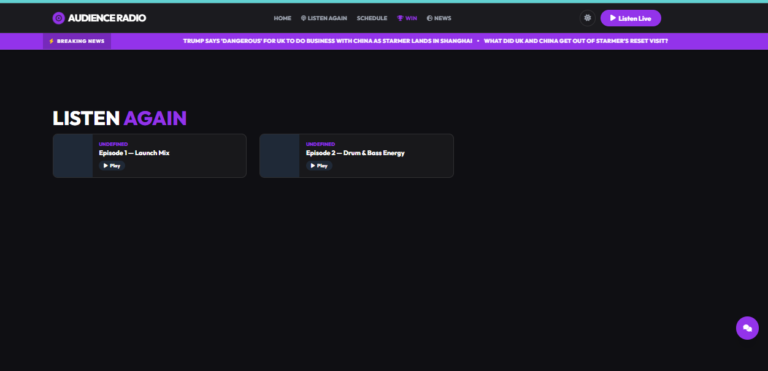Viewport: 768px width, 371px height.
Task: Select the Episode 1 — Launch Mix title
Action: coord(134,153)
